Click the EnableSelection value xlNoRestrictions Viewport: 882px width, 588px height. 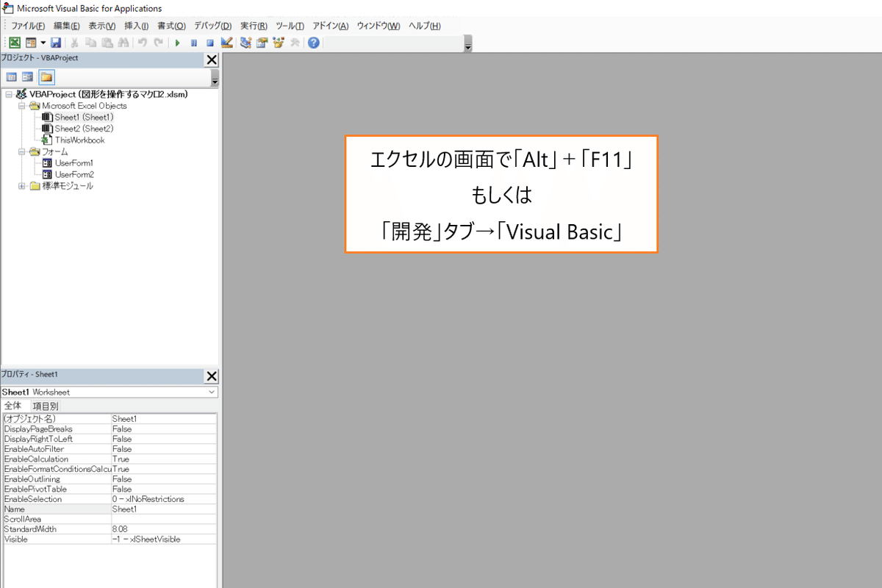pos(163,499)
